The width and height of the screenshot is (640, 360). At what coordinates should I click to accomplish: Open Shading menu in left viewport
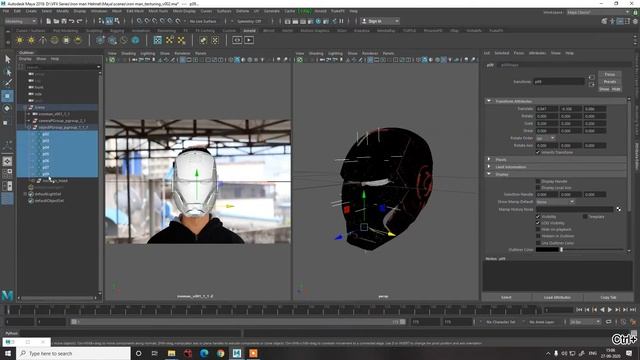point(128,53)
